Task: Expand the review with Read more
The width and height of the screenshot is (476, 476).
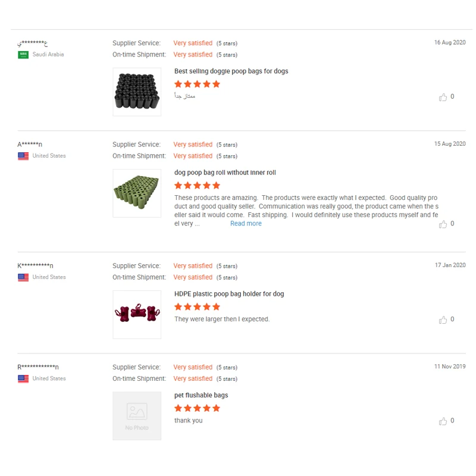Action: pos(246,224)
